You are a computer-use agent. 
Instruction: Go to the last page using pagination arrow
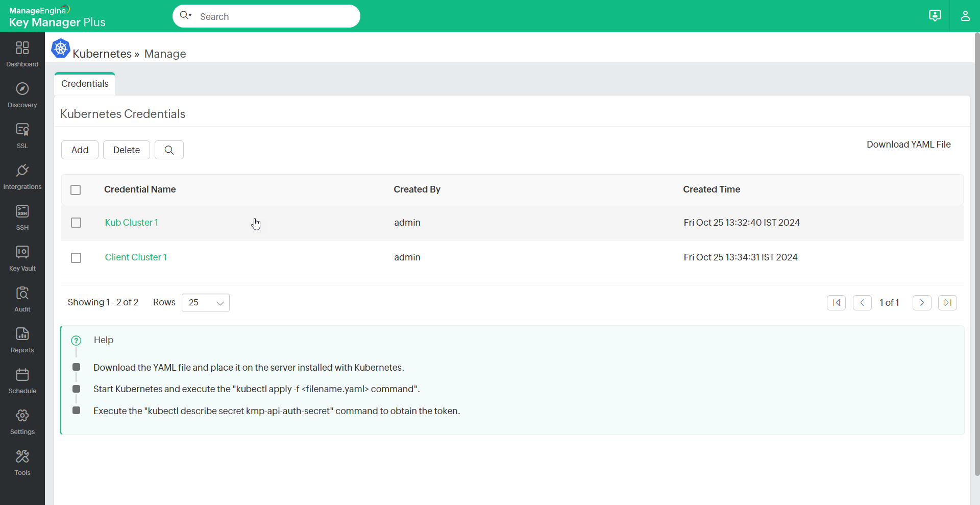point(947,302)
